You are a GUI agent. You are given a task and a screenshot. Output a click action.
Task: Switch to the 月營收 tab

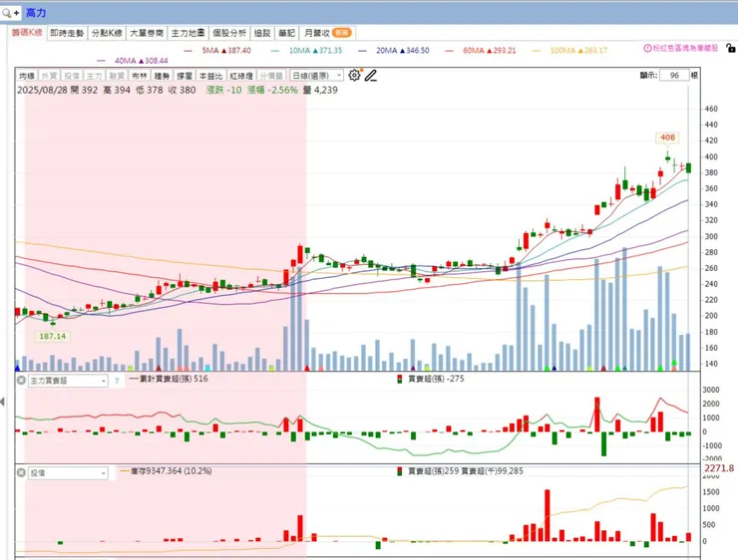click(327, 33)
